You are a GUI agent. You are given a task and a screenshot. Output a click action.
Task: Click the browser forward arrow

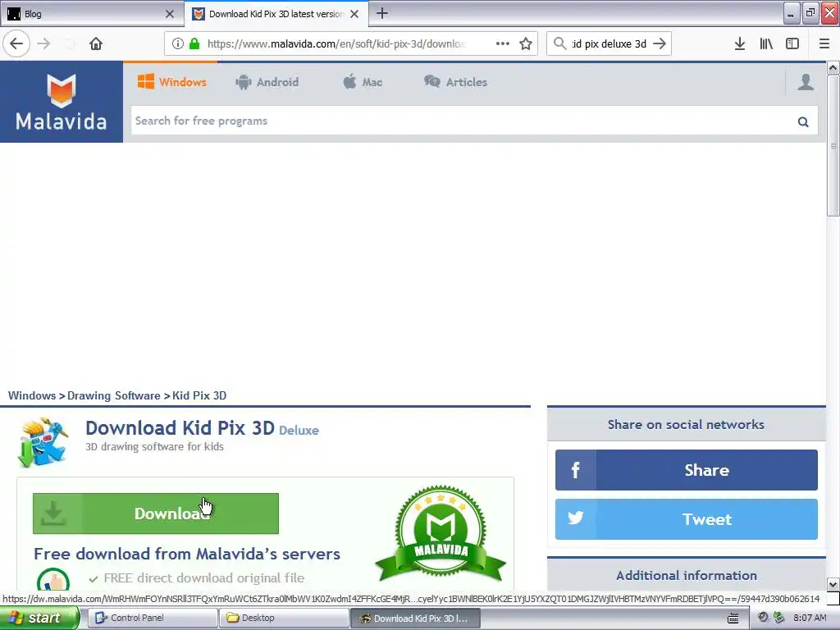[43, 44]
